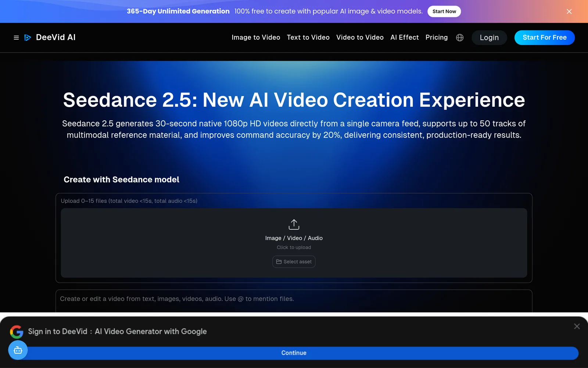
Task: Dismiss the Google sign-in prompt
Action: pos(577,326)
